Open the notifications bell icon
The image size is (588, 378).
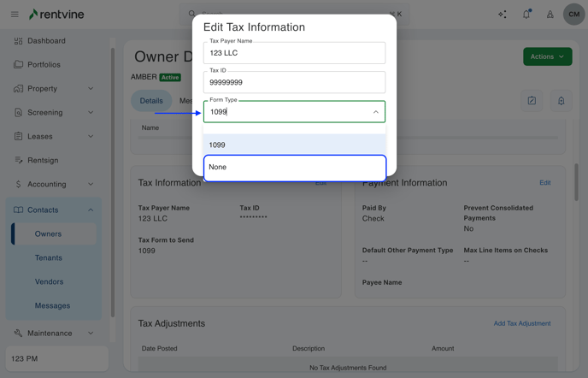(526, 15)
